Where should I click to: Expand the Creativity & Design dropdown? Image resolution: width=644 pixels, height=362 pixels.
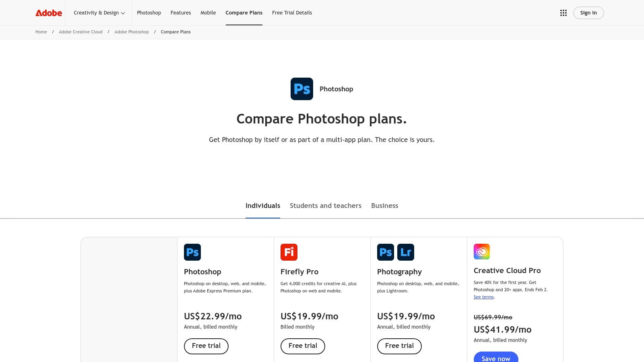point(99,12)
